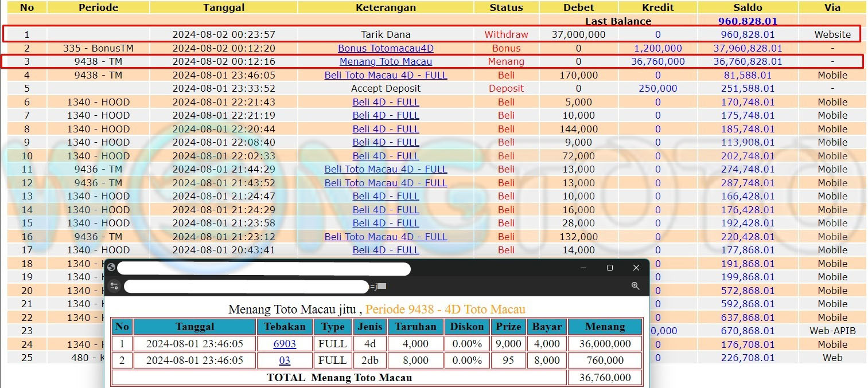Image resolution: width=868 pixels, height=388 pixels.
Task: Click tebakan number 6903 link
Action: [285, 344]
